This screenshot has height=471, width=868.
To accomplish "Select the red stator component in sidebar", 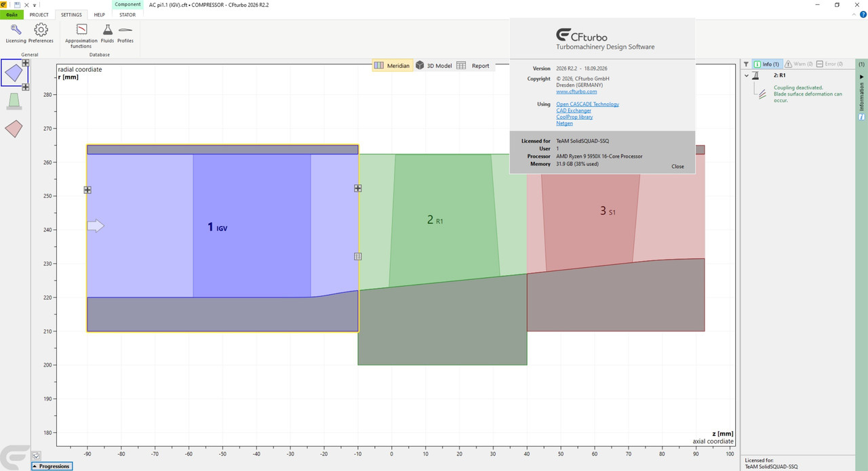I will click(14, 129).
